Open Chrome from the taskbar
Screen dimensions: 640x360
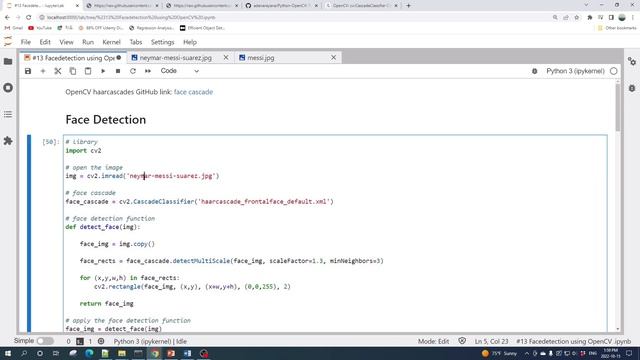(x=155, y=353)
